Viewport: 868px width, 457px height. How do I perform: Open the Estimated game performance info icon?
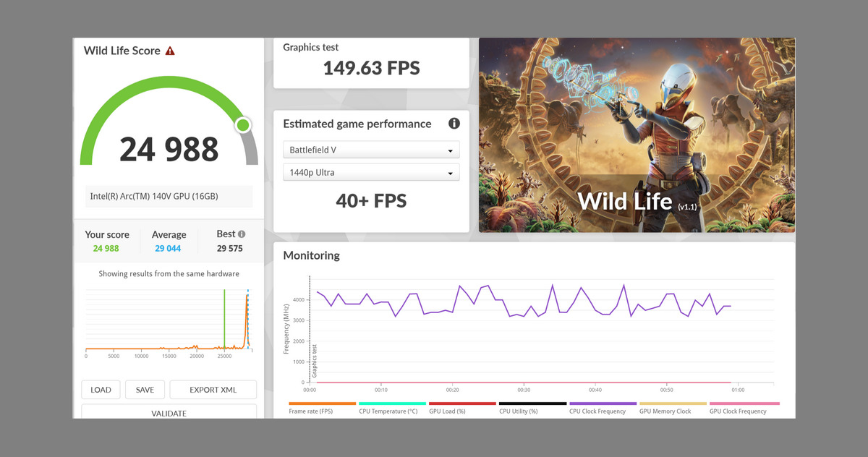[x=454, y=124]
